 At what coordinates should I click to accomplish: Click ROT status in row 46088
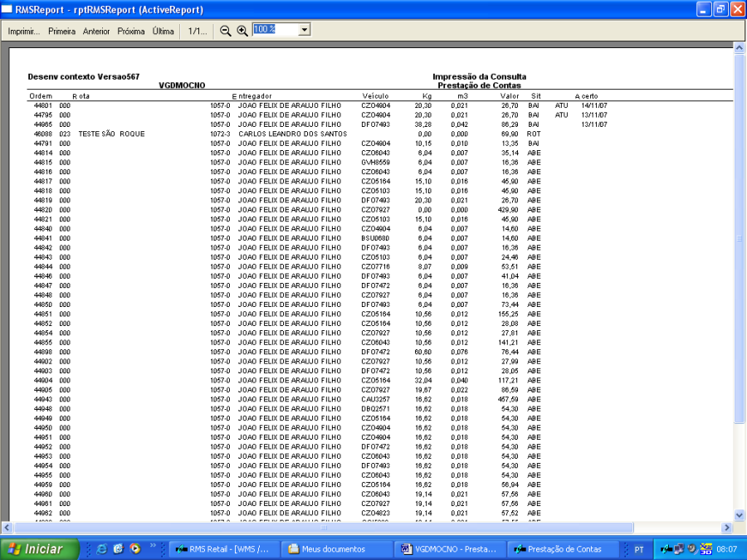point(534,134)
